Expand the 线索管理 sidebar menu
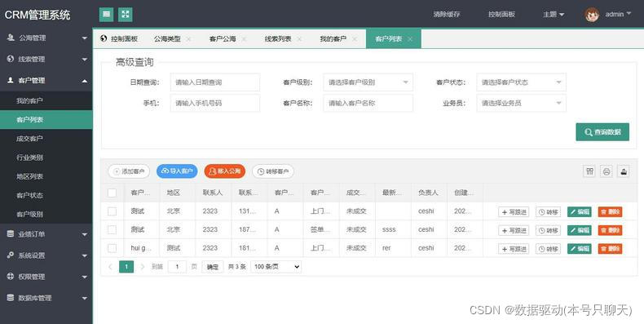The image size is (644, 324). pos(46,60)
